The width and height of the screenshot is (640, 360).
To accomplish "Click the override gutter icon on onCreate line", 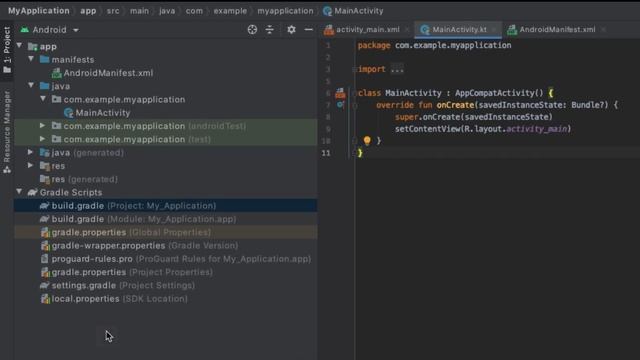I will (x=340, y=105).
